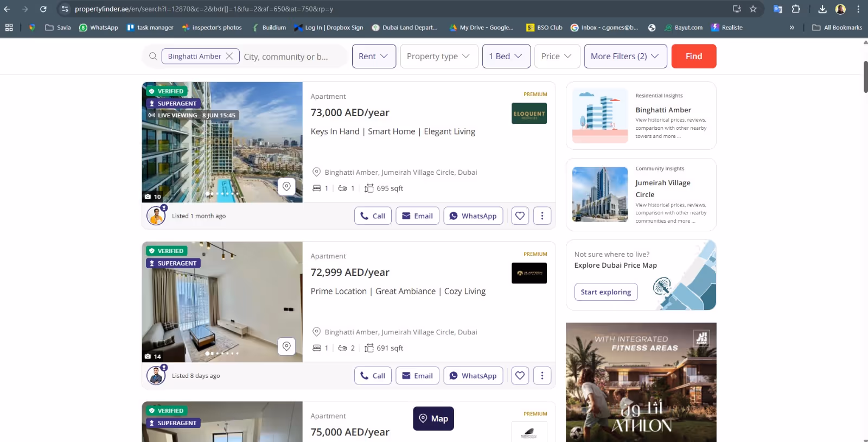Go back to previous browser page
Screen dimensions: 868x442
(x=7, y=9)
